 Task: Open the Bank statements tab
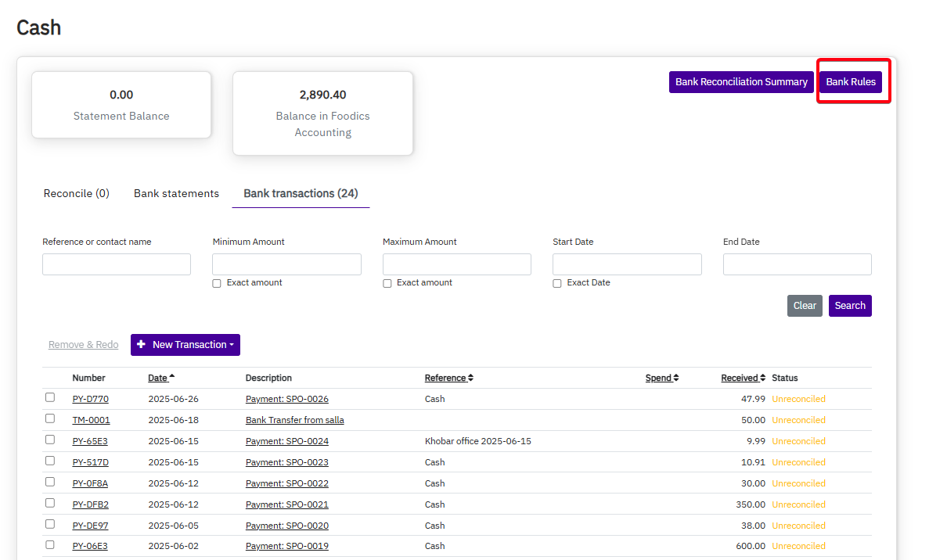[176, 193]
